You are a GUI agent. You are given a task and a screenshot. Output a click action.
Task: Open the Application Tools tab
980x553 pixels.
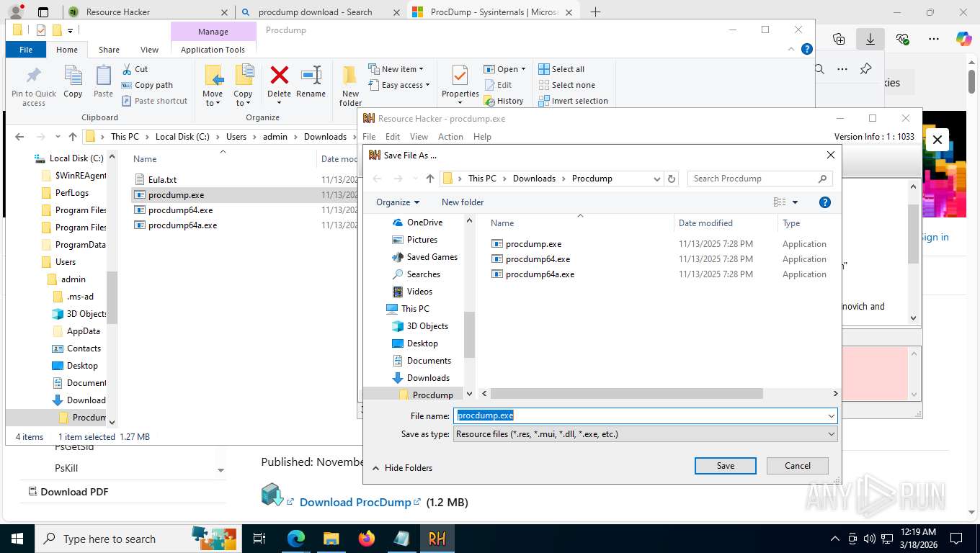(x=213, y=50)
